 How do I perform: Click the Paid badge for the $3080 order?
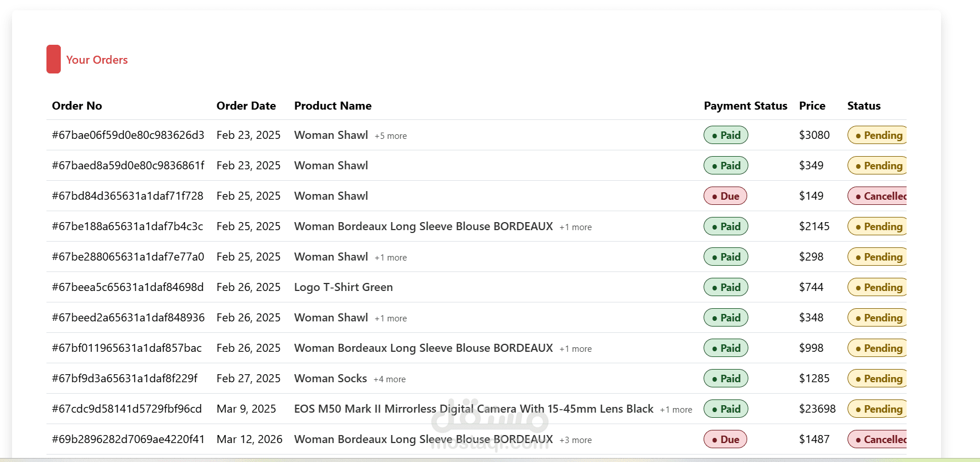pos(725,135)
